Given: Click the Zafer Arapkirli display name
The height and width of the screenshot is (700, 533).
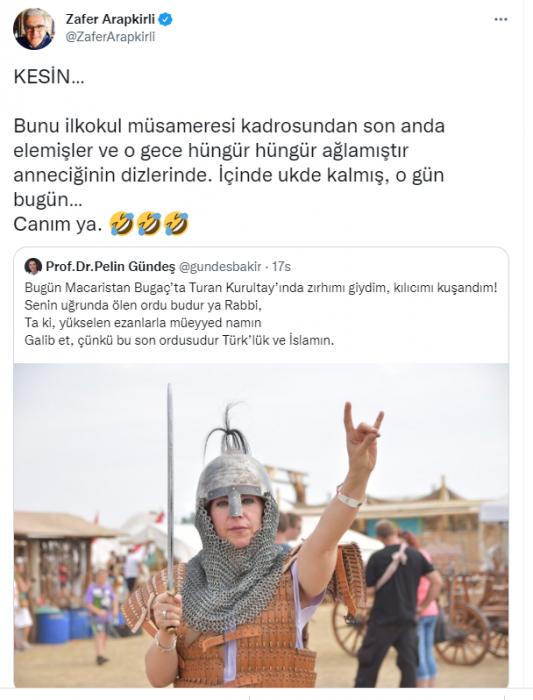Looking at the screenshot, I should (x=110, y=19).
